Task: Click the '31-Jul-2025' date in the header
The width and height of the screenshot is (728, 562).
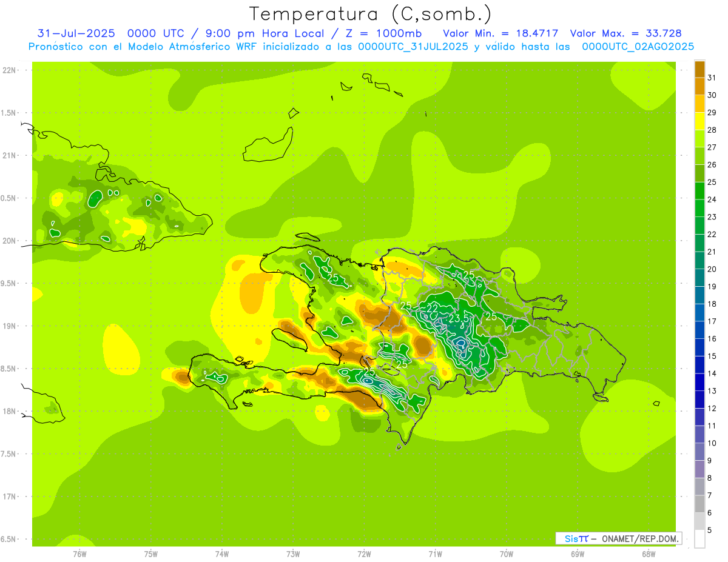Action: [x=76, y=33]
